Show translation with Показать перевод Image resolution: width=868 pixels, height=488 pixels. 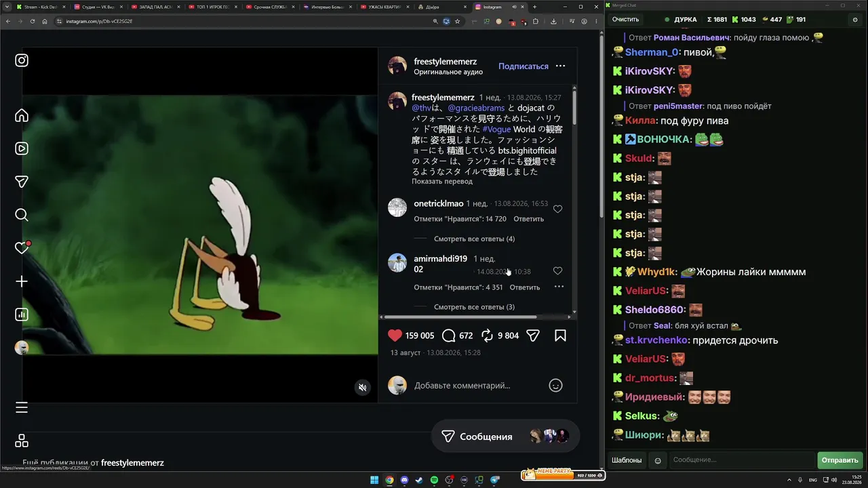click(x=442, y=182)
